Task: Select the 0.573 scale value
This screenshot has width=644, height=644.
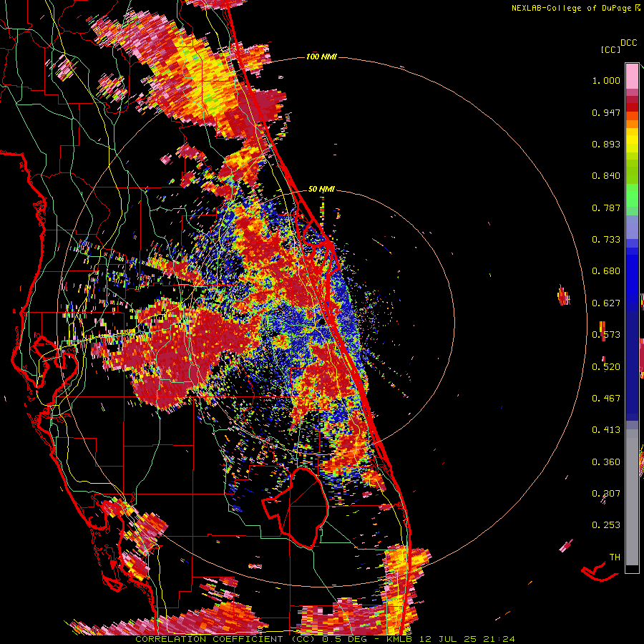Action: [x=606, y=335]
